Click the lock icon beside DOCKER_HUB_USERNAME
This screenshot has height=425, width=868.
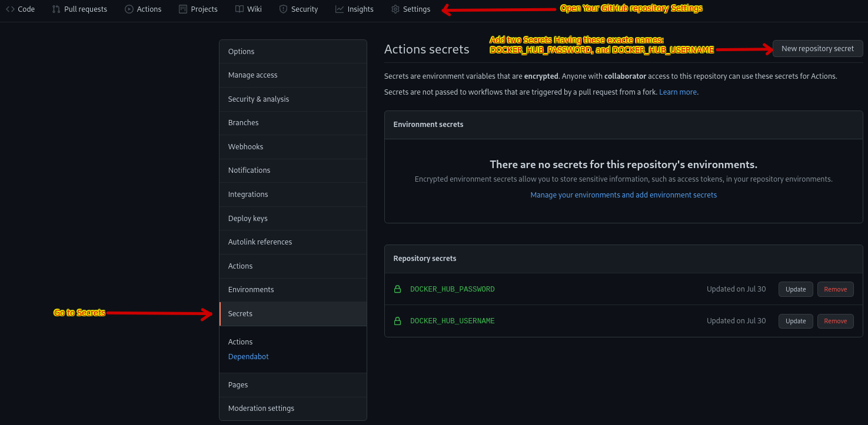coord(398,321)
